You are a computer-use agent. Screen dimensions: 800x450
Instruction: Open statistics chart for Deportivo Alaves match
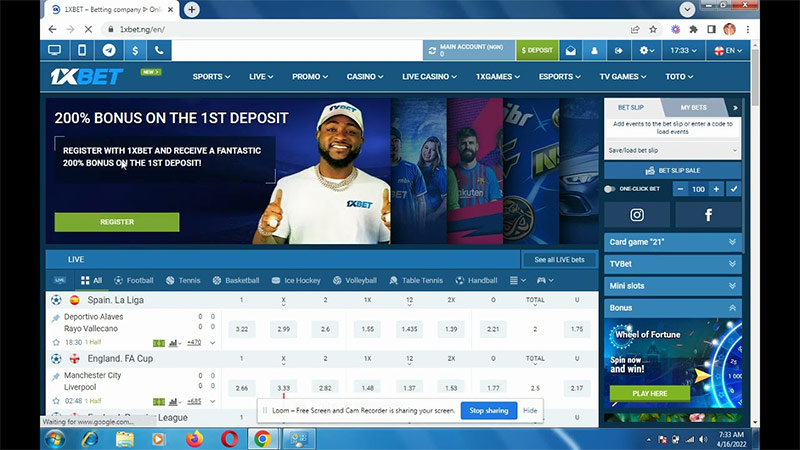pyautogui.click(x=174, y=343)
